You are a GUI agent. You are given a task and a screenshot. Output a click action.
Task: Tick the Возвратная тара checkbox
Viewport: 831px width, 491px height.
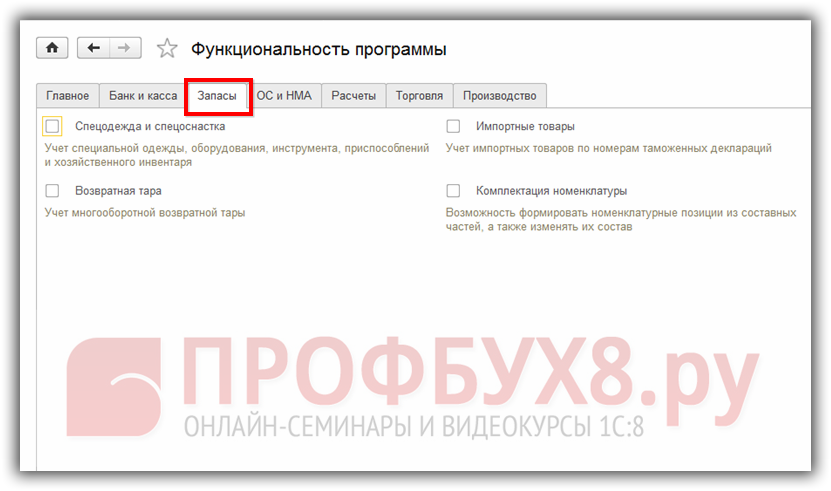pyautogui.click(x=52, y=190)
